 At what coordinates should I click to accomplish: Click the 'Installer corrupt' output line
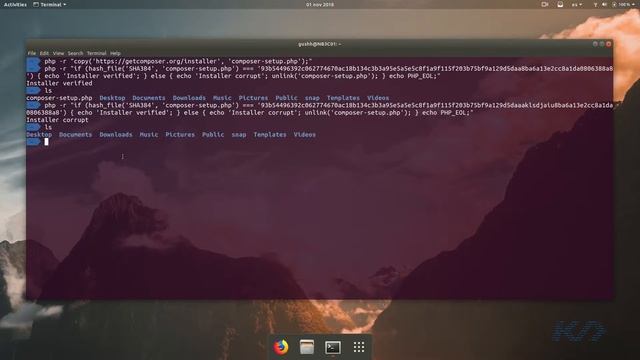pos(57,120)
